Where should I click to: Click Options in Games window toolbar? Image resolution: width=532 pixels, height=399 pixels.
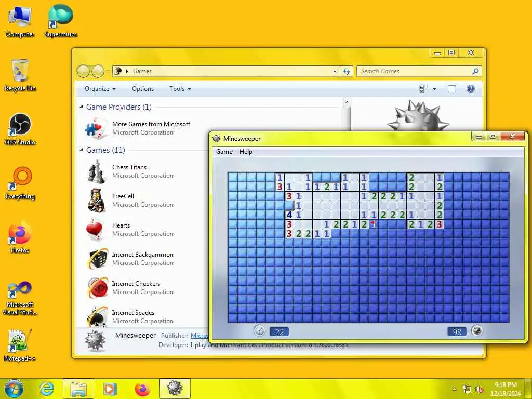click(143, 89)
